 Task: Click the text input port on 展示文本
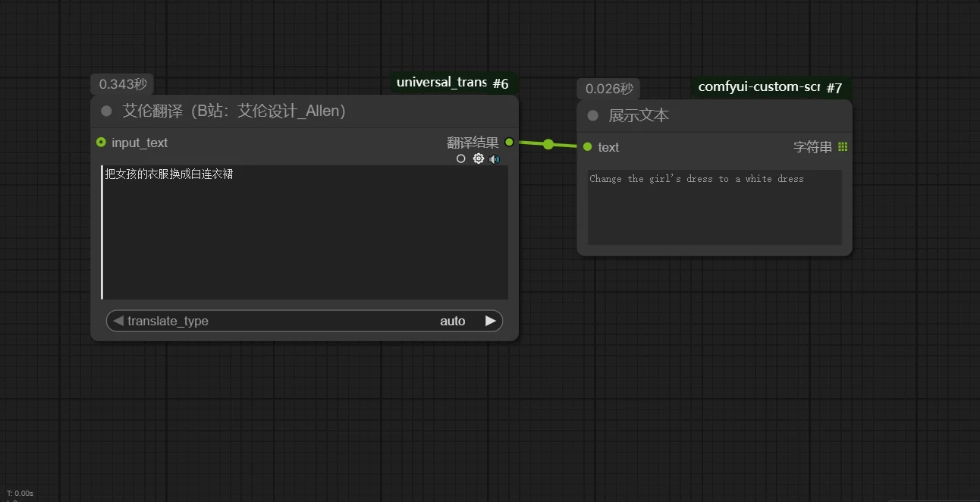pos(588,147)
